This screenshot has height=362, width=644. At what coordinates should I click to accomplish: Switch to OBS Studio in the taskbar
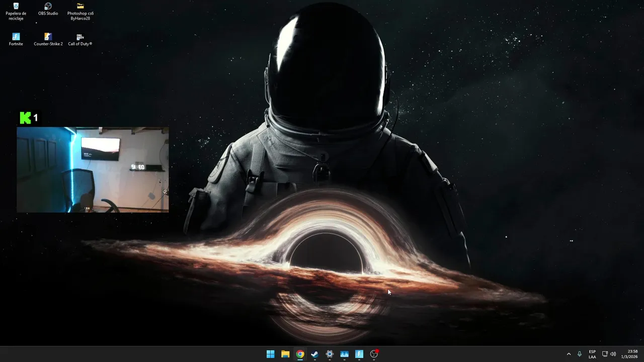click(374, 354)
